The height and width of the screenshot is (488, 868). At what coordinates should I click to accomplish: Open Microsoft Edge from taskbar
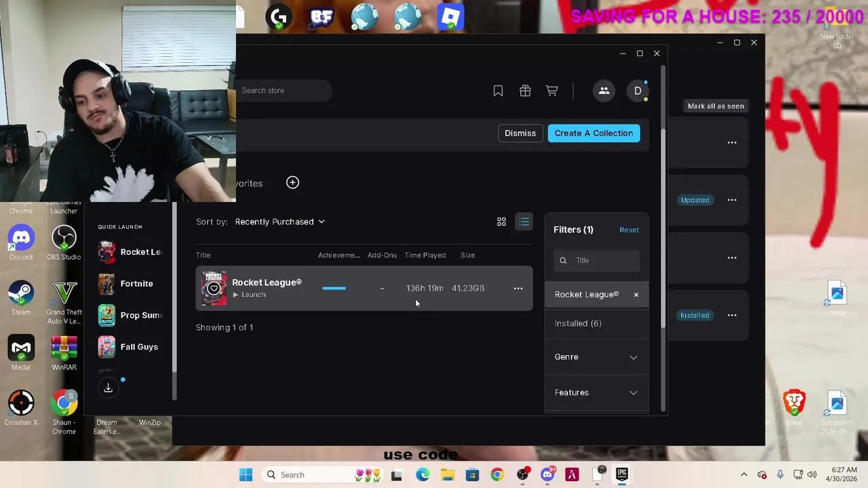422,475
